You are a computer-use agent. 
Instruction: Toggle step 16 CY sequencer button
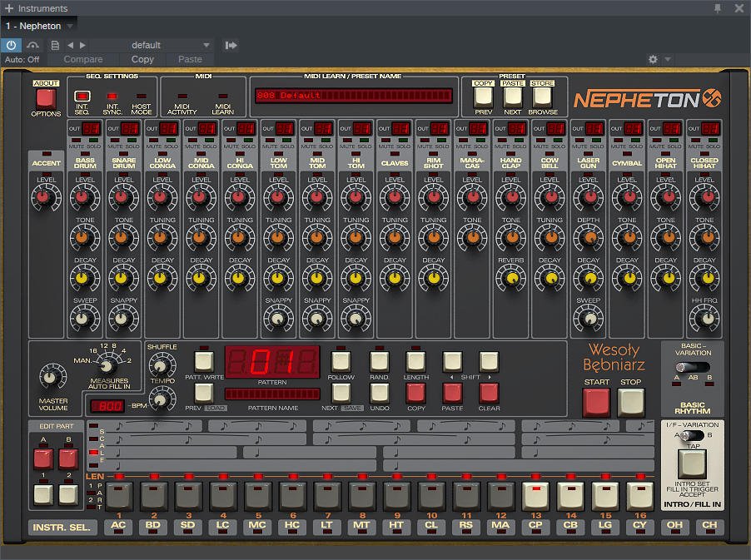point(640,496)
